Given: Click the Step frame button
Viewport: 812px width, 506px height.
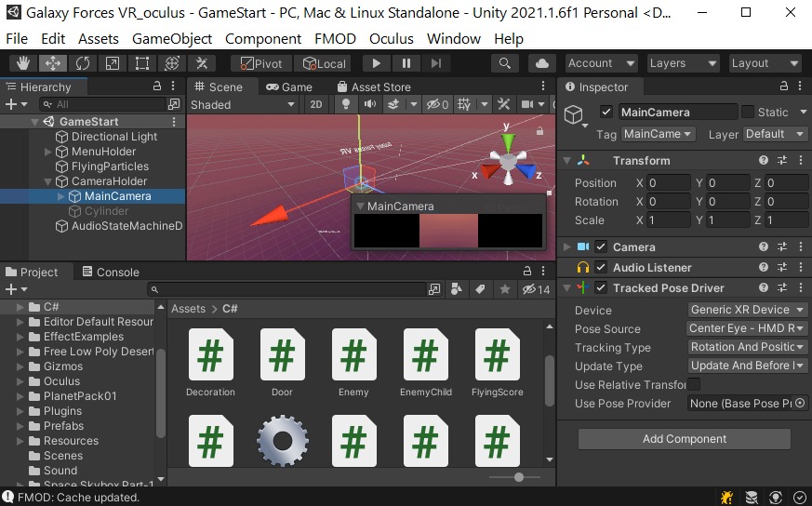Looking at the screenshot, I should [436, 63].
